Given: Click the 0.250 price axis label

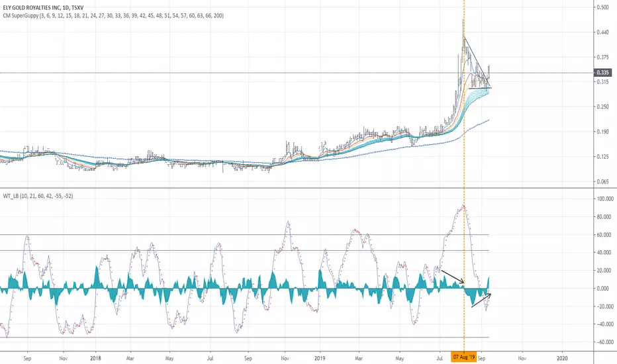Looking at the screenshot, I should point(602,107).
